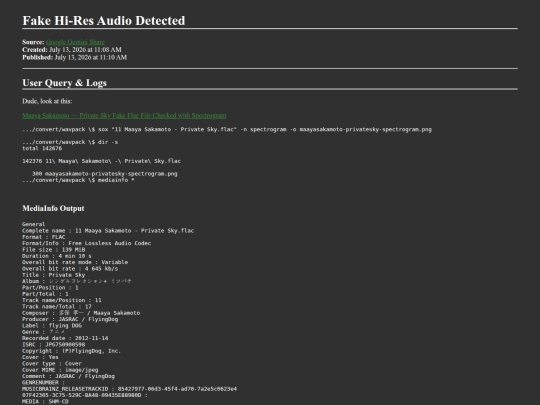Click the 'Track name/Position : 11' line
The height and width of the screenshot is (405, 540).
(62, 300)
